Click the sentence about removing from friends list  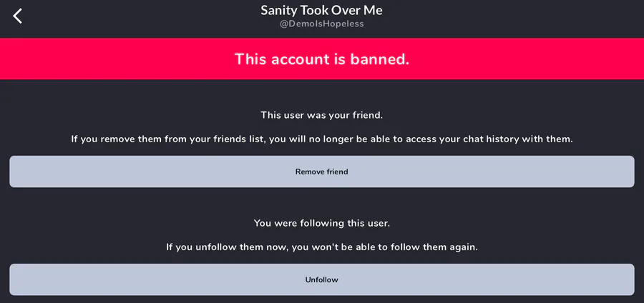click(x=321, y=139)
